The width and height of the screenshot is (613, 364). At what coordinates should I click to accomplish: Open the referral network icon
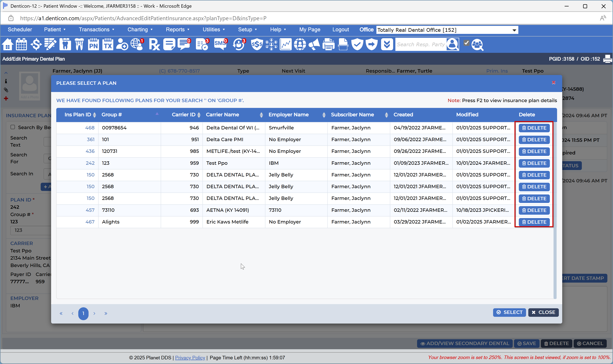[x=271, y=44]
